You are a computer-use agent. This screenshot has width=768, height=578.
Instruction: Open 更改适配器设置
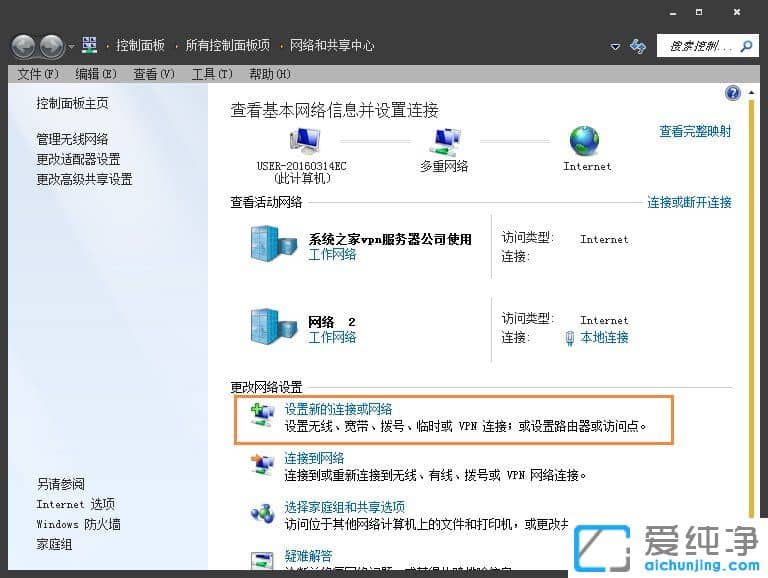pos(78,159)
